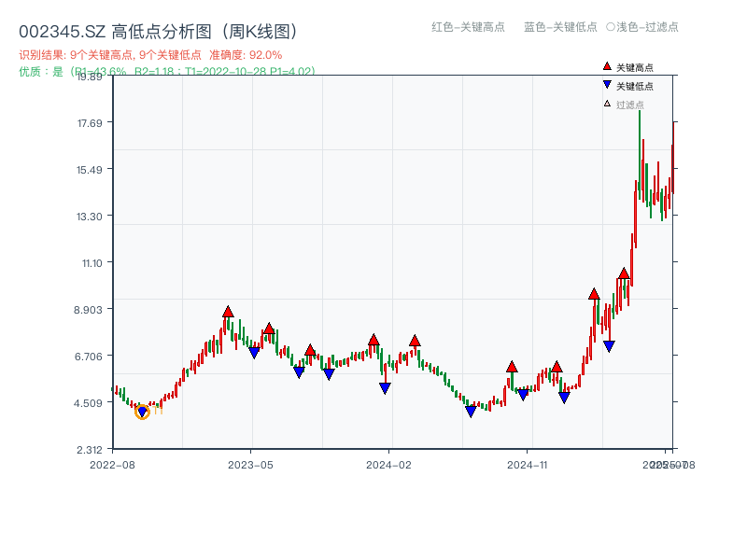Click the 关键高点 legend label

635,67
